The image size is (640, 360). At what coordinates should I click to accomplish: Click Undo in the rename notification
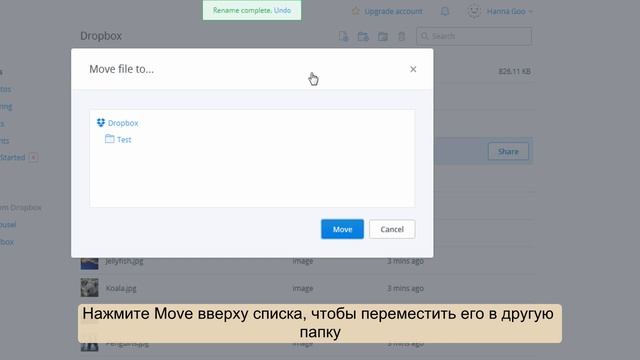tap(282, 10)
